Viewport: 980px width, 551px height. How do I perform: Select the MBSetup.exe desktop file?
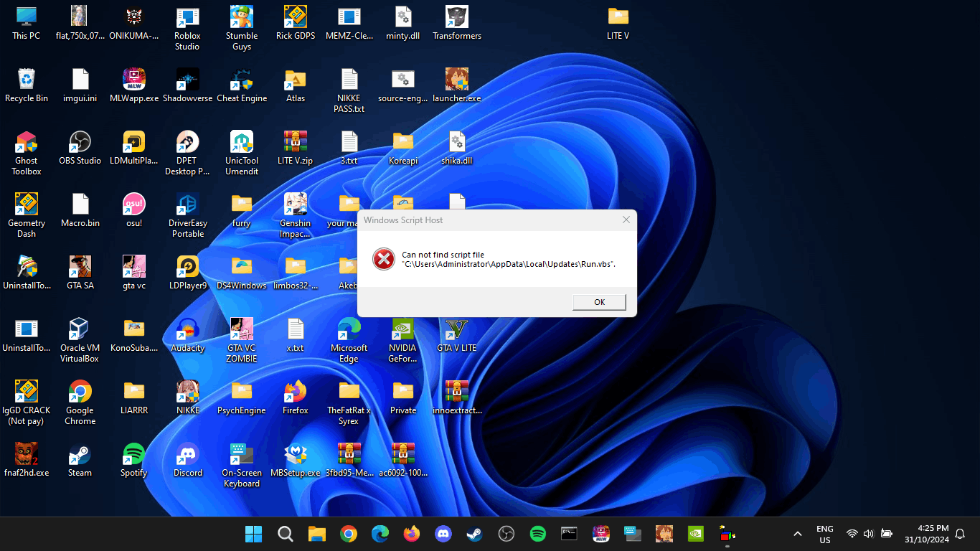coord(296,461)
